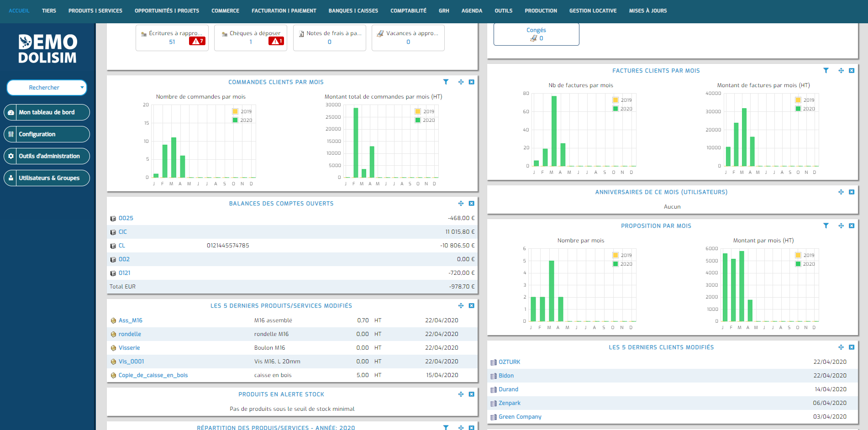
Task: Open the Banques | Caisses menu
Action: point(353,10)
